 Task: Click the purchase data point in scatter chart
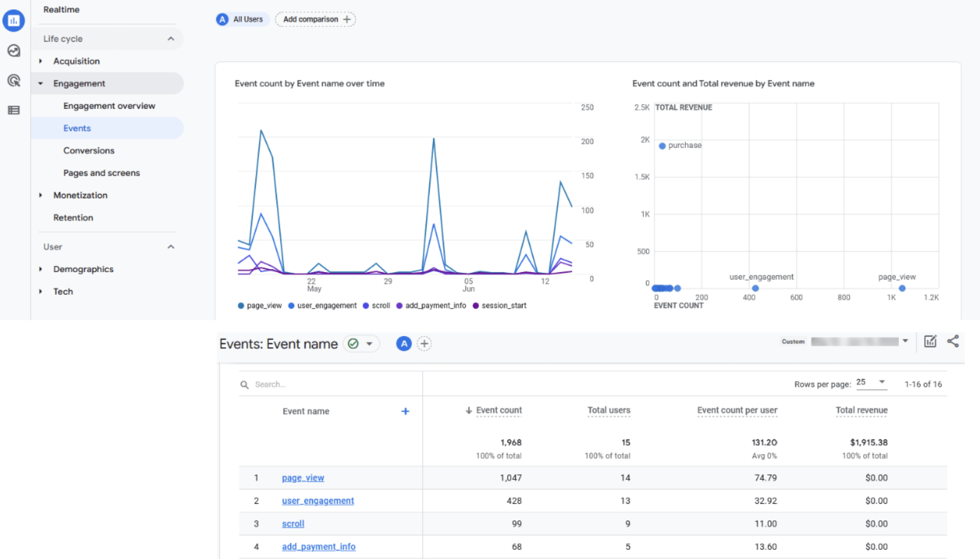(662, 146)
